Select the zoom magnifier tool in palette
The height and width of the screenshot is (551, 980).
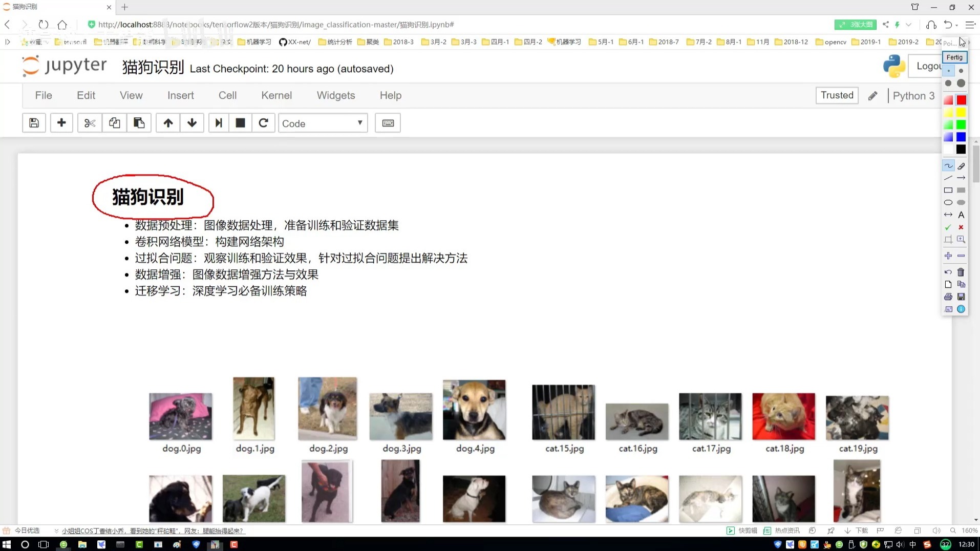tap(961, 239)
